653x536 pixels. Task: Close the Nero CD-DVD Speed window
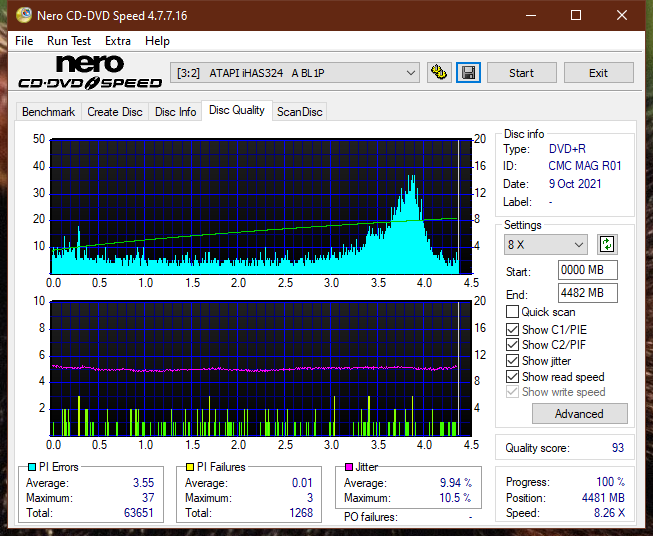click(x=622, y=15)
